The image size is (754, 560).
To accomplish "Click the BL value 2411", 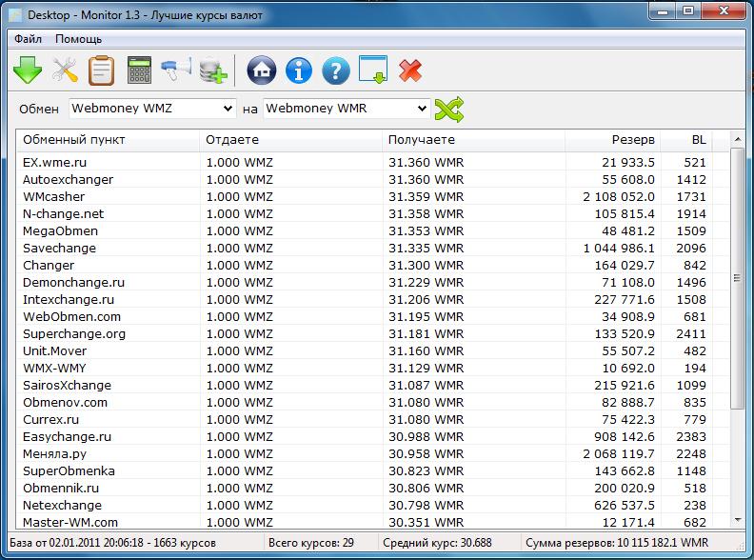I will pyautogui.click(x=691, y=334).
